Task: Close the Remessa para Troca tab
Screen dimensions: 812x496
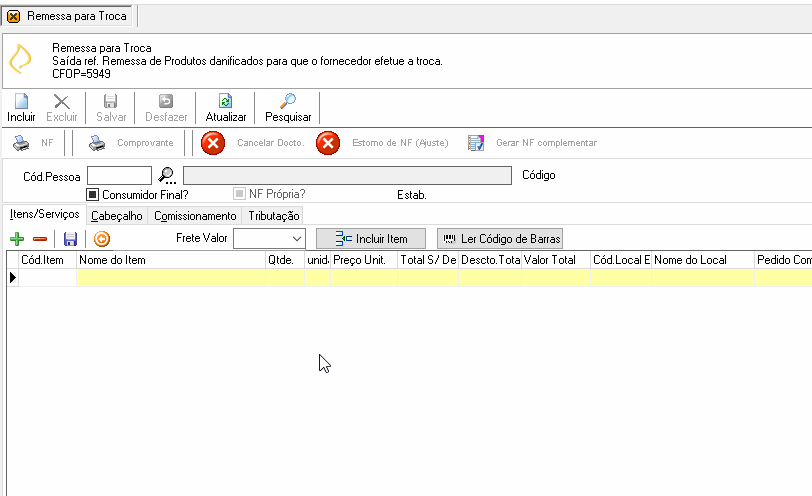Action: pos(13,17)
